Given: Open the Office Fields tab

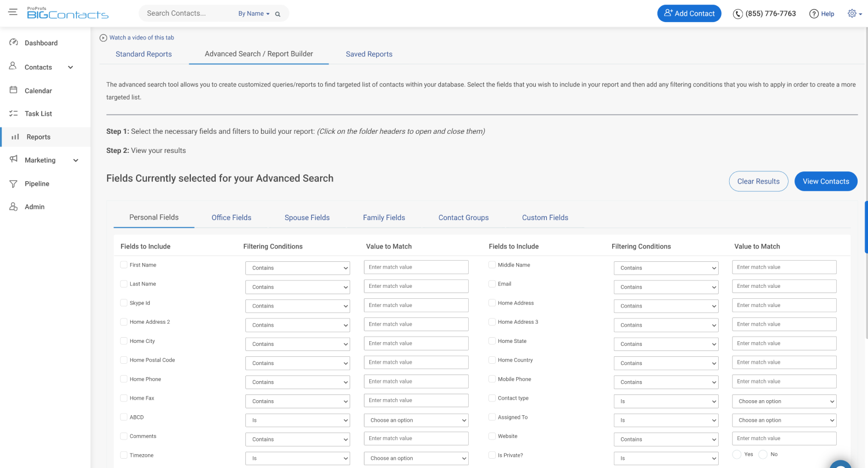Looking at the screenshot, I should tap(231, 218).
